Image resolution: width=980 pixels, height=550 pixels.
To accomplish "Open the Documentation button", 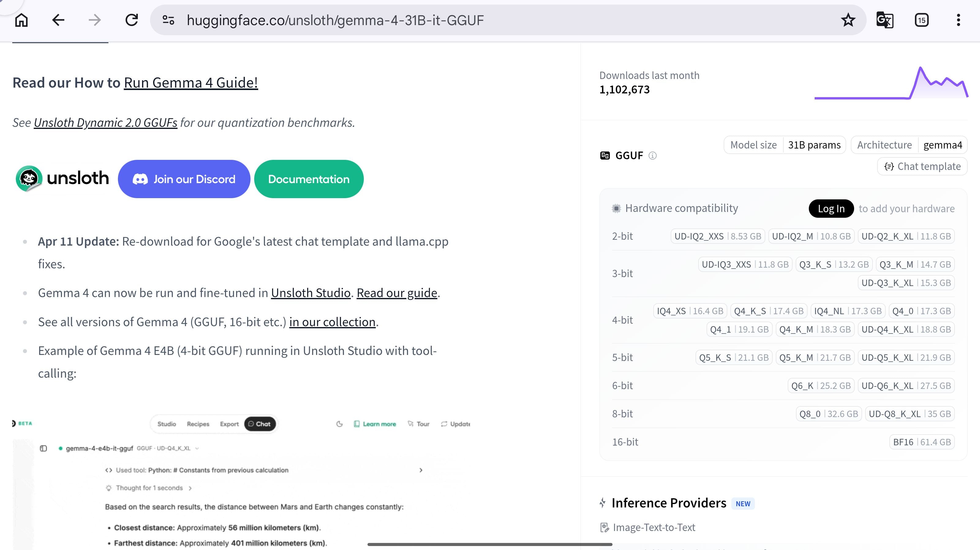I will click(x=308, y=179).
